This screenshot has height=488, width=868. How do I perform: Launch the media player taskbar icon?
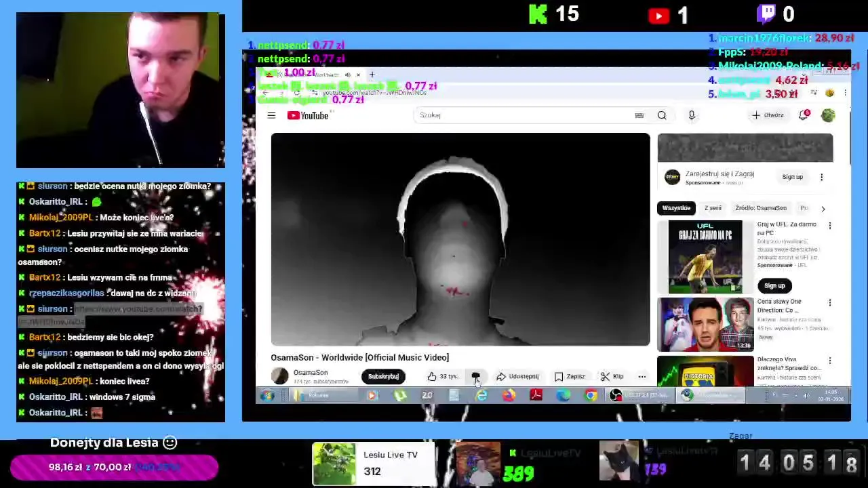point(372,395)
